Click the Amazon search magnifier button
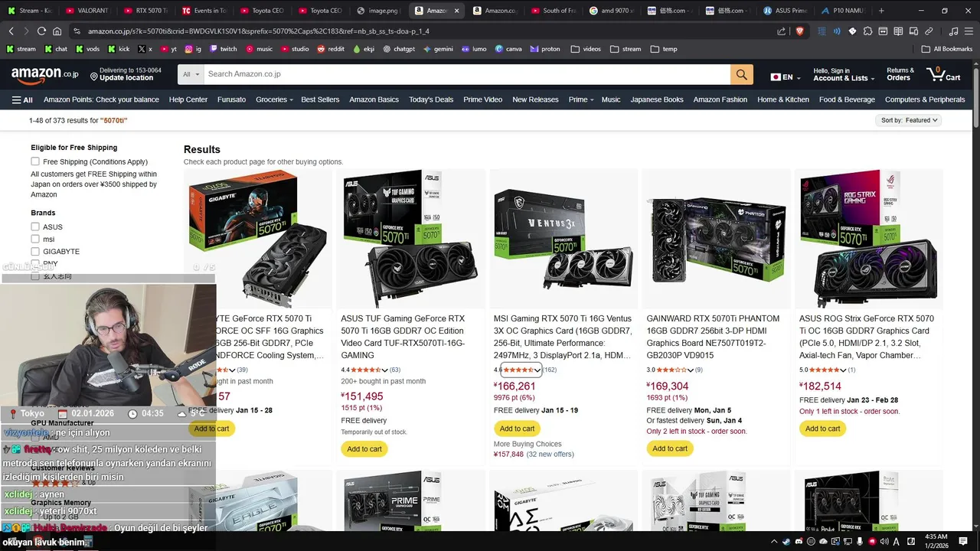980x551 pixels. click(x=741, y=74)
